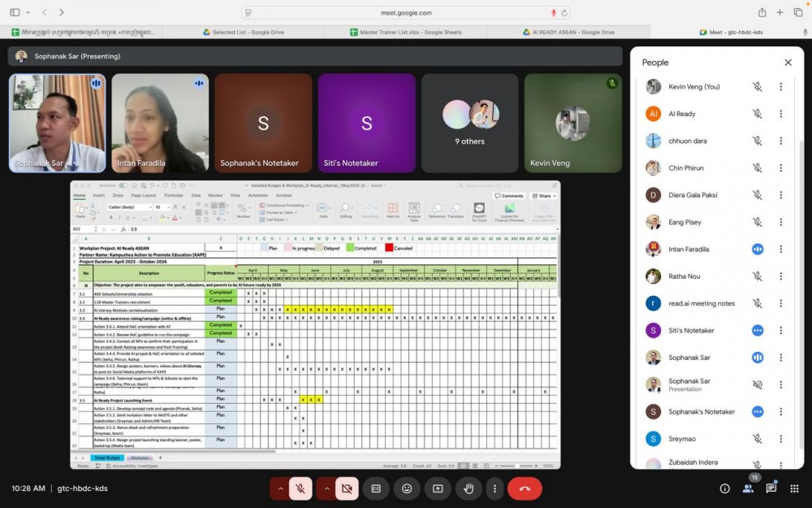Viewport: 812px width, 508px height.
Task: Leave the call with red hang-up button
Action: 525,488
